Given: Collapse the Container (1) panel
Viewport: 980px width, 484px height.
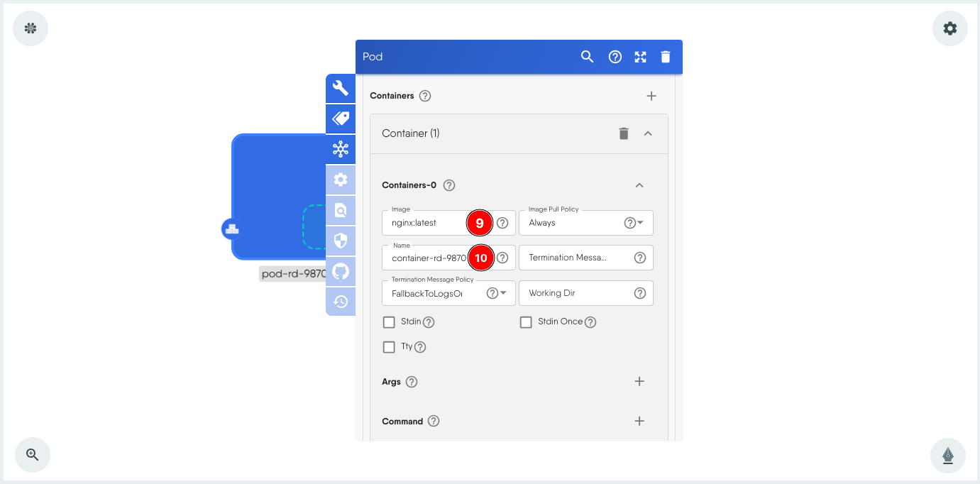Looking at the screenshot, I should click(x=647, y=133).
